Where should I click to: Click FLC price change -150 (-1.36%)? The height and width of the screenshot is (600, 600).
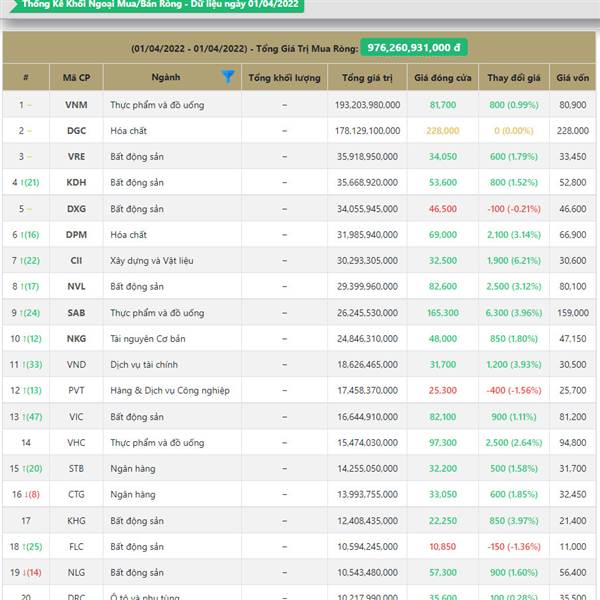click(514, 546)
